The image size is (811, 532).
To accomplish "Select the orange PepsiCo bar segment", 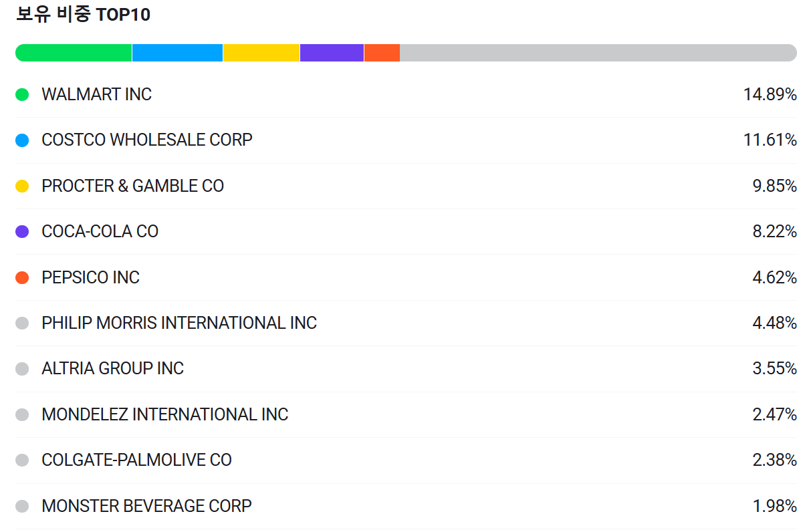I will [x=382, y=53].
